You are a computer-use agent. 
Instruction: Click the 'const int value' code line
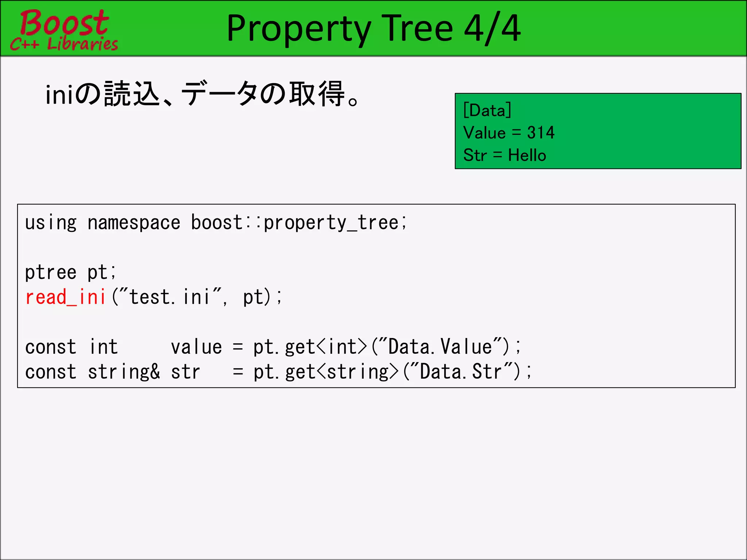[274, 347]
